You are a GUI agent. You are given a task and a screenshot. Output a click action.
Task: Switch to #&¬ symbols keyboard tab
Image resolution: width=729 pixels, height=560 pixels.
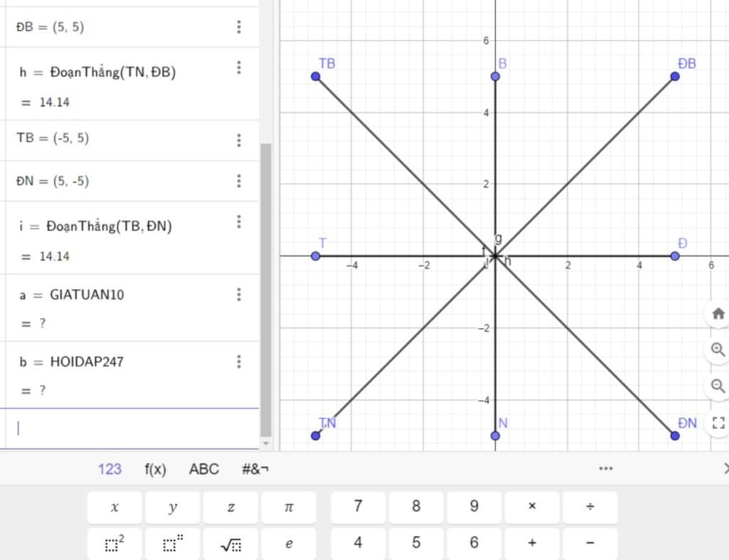click(x=256, y=469)
